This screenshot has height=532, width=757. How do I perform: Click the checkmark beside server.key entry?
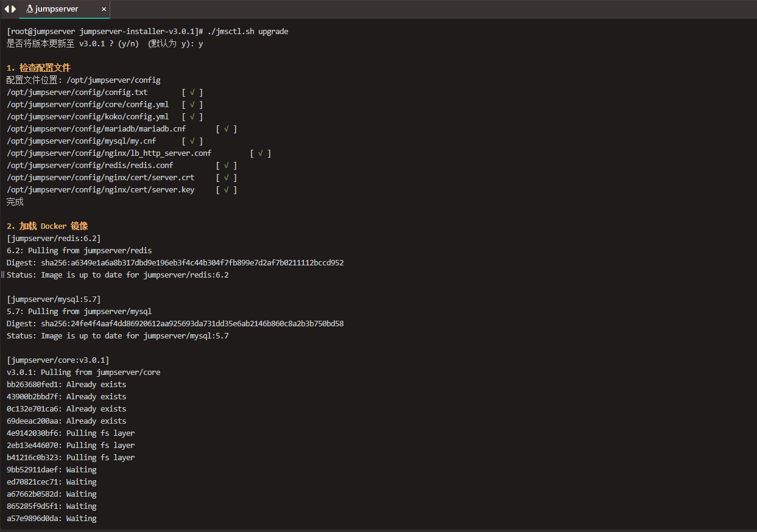tap(226, 189)
